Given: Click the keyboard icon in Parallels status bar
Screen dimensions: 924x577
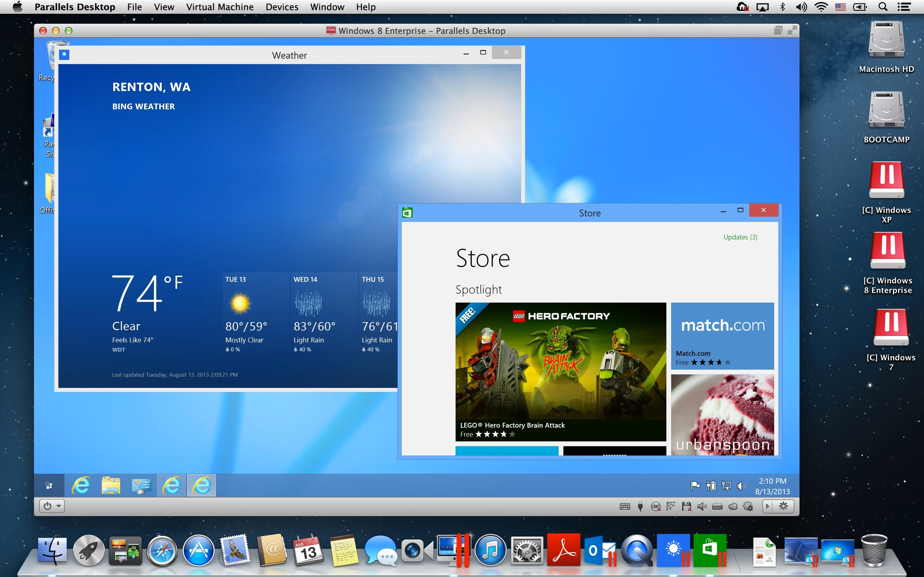Looking at the screenshot, I should [x=625, y=506].
